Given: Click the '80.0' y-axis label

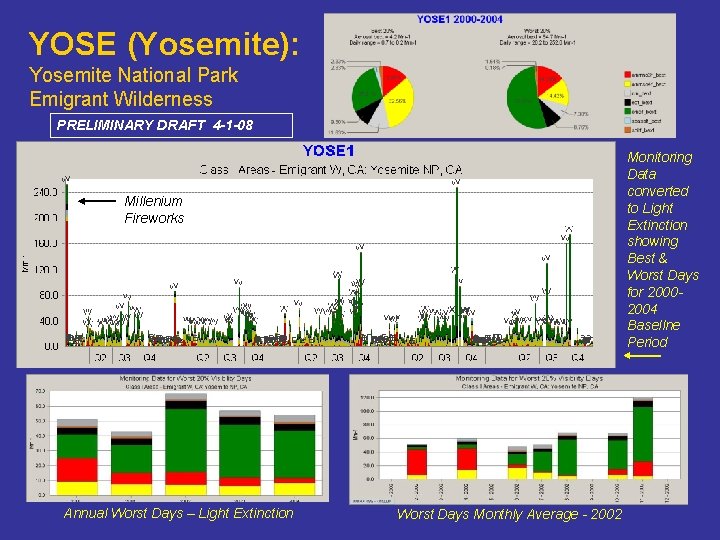Looking at the screenshot, I should click(48, 295).
